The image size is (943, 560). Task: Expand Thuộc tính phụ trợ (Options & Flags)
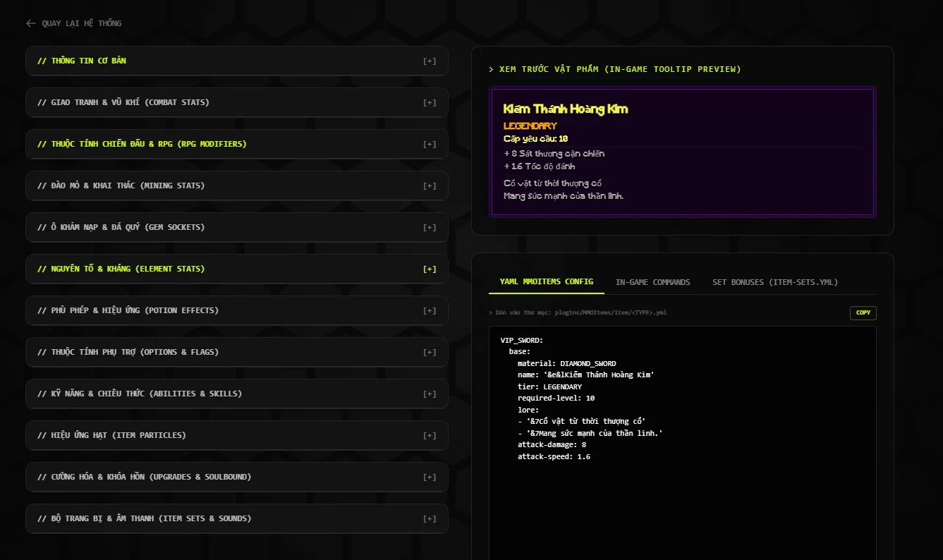click(x=237, y=352)
